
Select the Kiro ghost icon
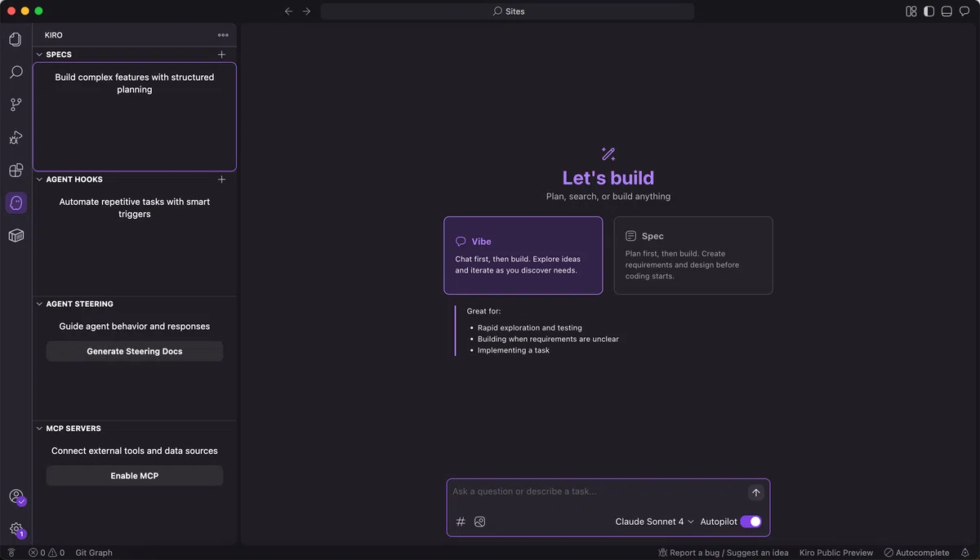tap(16, 202)
